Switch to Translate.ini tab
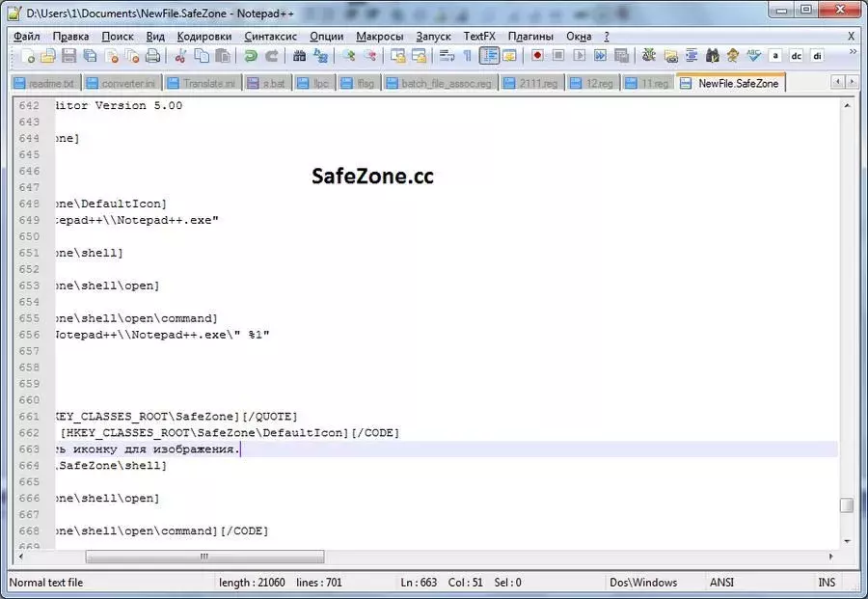The height and width of the screenshot is (599, 868). (x=203, y=83)
